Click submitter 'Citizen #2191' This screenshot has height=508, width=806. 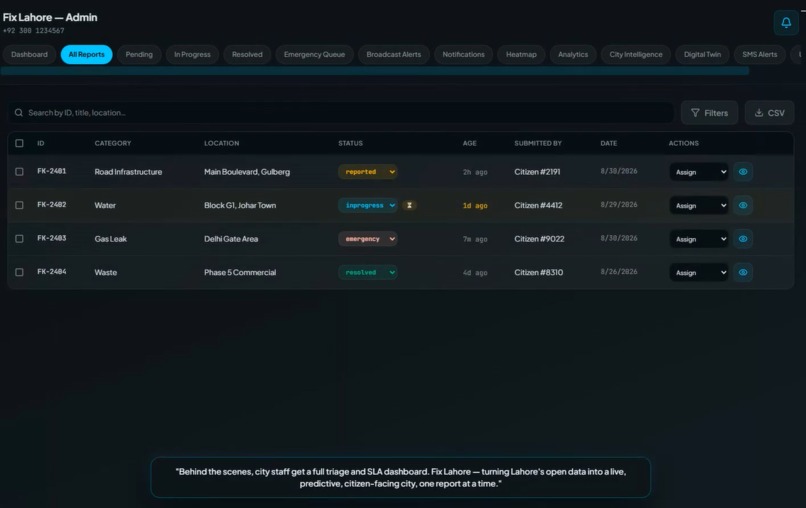537,172
